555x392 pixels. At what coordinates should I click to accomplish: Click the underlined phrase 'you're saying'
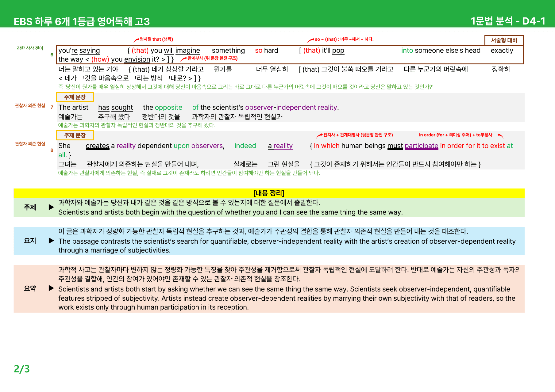pos(79,50)
